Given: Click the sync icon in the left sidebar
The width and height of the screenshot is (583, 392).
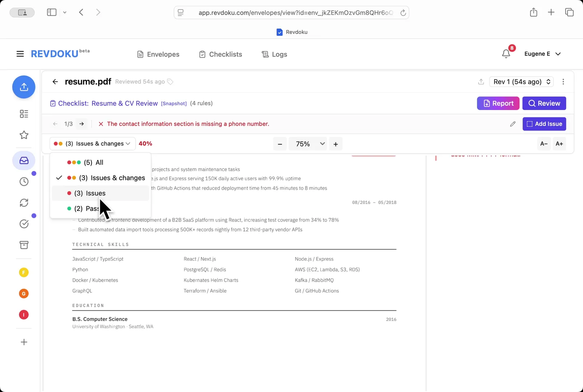Looking at the screenshot, I should pos(24,203).
